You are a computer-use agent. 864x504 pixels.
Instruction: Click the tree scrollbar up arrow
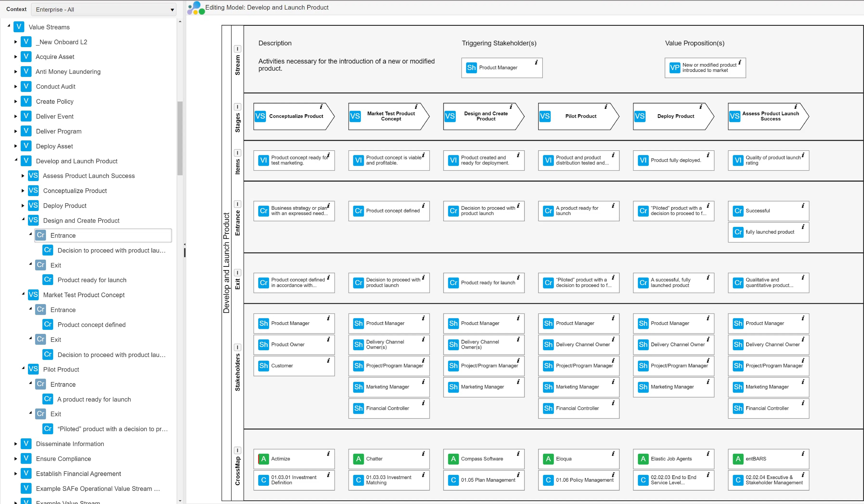coord(180,22)
